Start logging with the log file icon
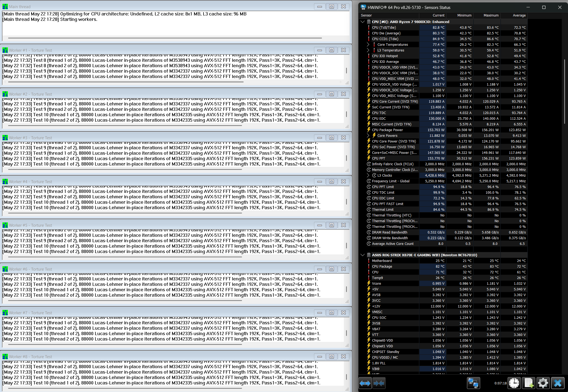The image size is (568, 392). (529, 383)
